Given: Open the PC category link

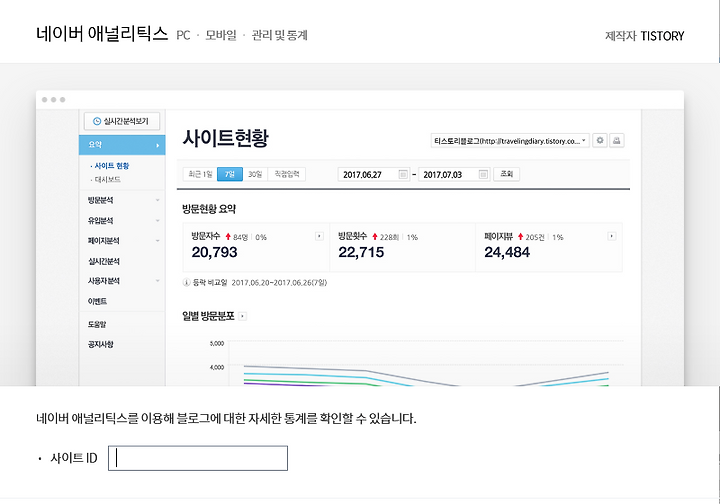Looking at the screenshot, I should [183, 35].
